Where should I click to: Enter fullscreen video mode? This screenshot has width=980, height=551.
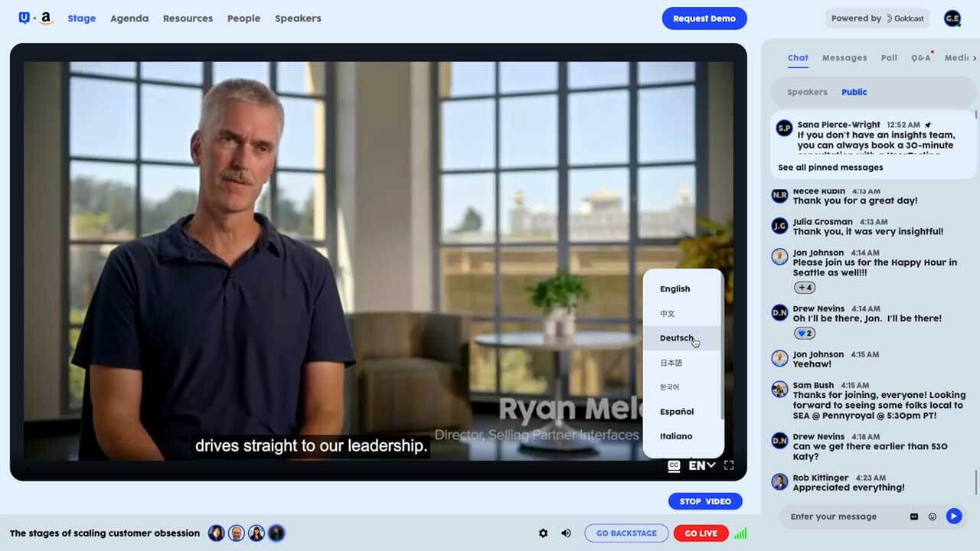click(x=729, y=465)
